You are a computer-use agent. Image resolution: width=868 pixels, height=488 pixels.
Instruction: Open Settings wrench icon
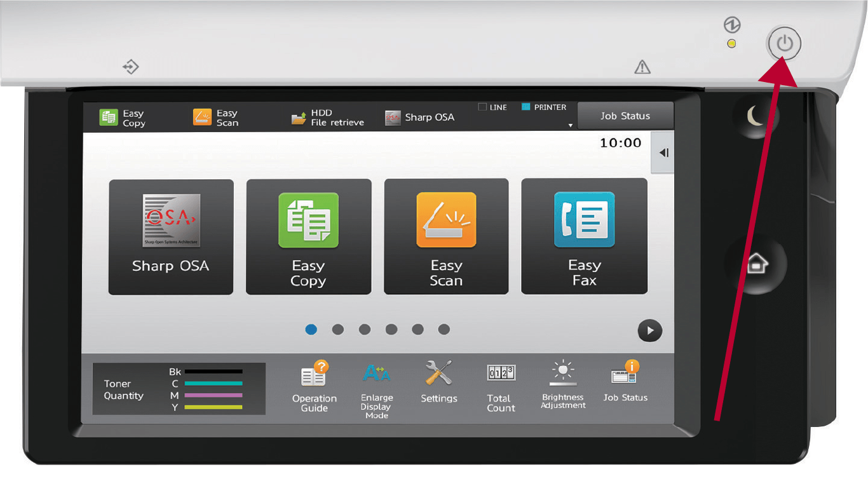439,382
